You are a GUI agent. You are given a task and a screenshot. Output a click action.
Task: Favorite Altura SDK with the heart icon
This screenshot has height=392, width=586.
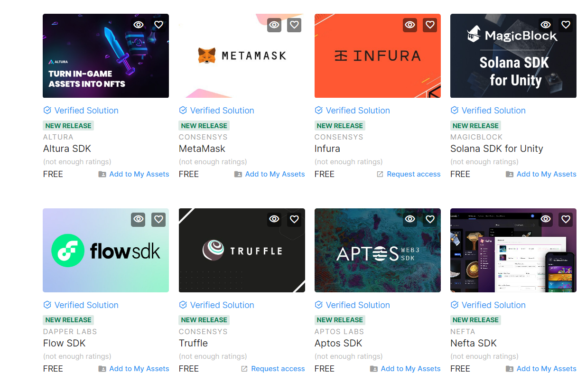[158, 25]
